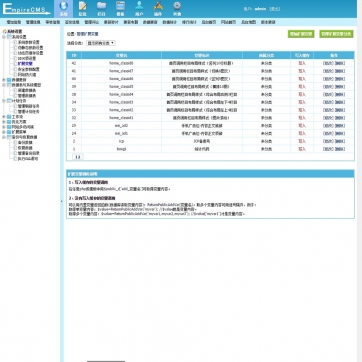Screen dimensions: 362x362
Task: Click the modify link in home_classid8 row
Action: coord(328,63)
